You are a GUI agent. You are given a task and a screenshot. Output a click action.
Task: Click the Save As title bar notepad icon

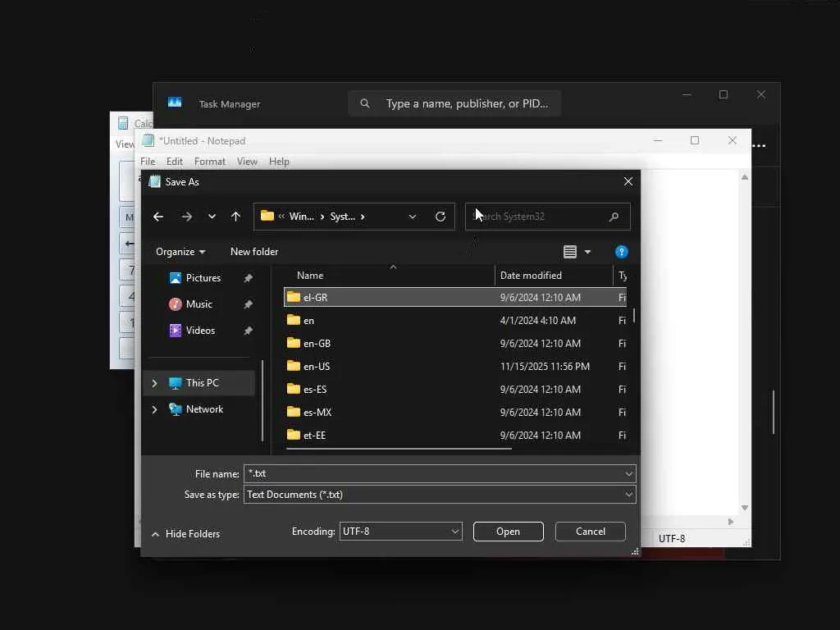pyautogui.click(x=155, y=181)
